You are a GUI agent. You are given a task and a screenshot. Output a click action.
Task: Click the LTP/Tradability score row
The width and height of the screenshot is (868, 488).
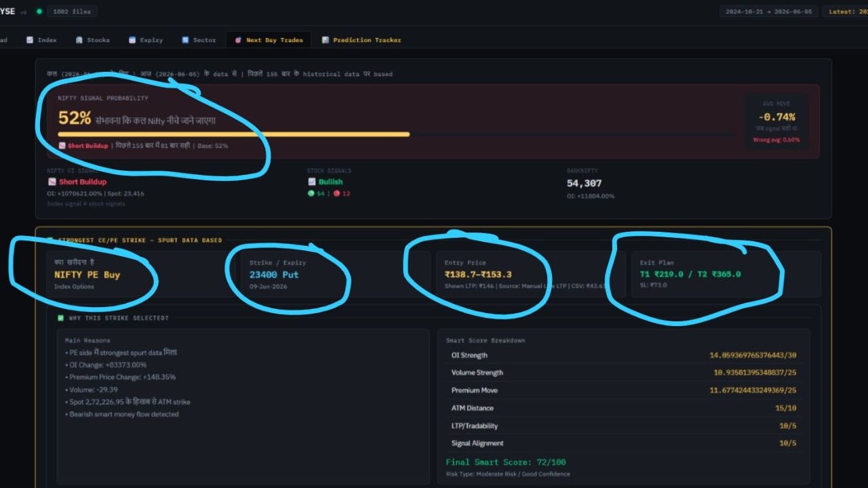coord(624,426)
